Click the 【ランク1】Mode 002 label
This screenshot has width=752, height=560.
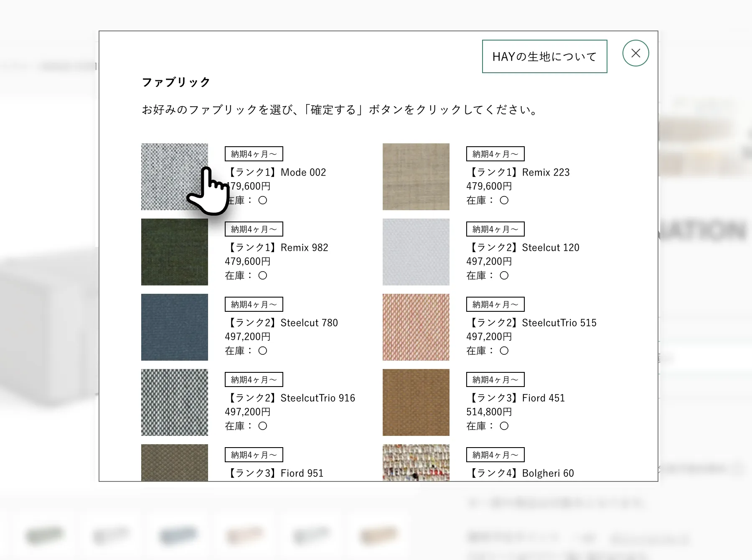(276, 172)
